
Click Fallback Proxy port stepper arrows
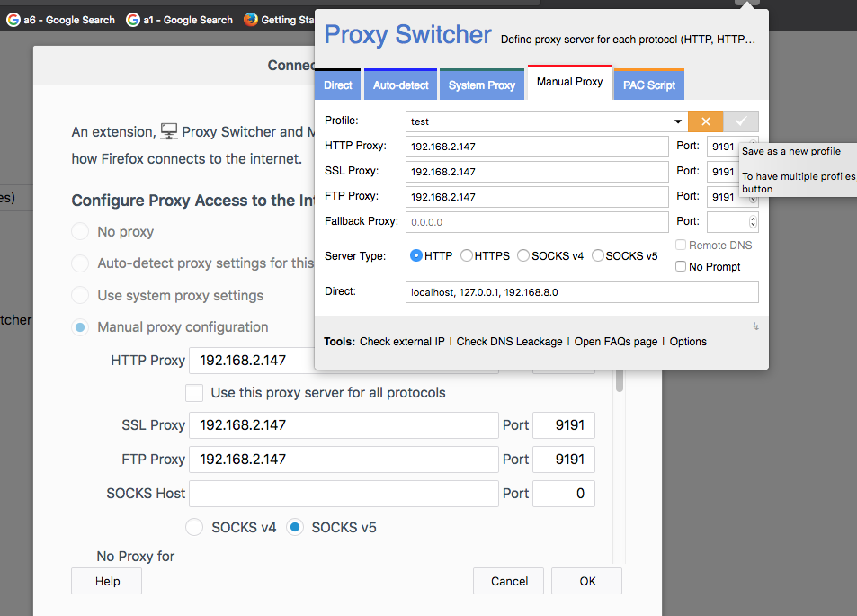coord(754,222)
